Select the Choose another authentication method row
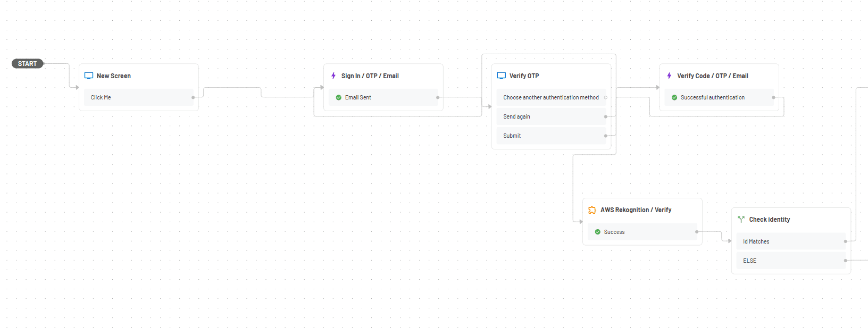The width and height of the screenshot is (868, 335). [550, 97]
